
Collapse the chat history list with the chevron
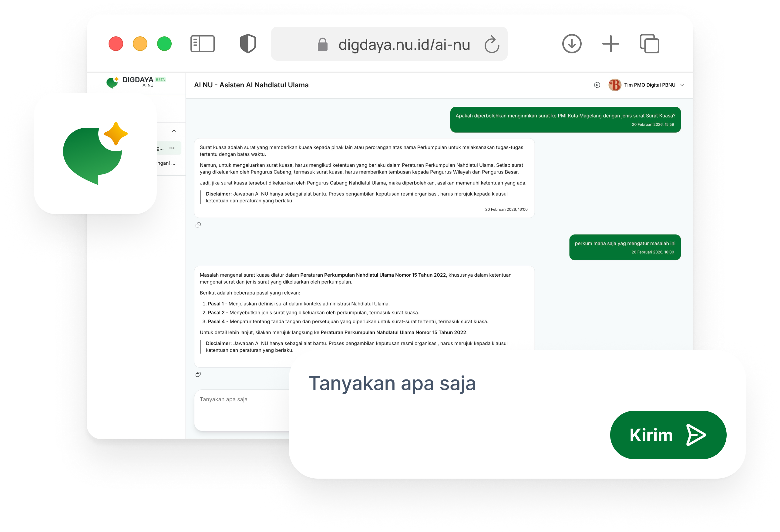pos(174,131)
